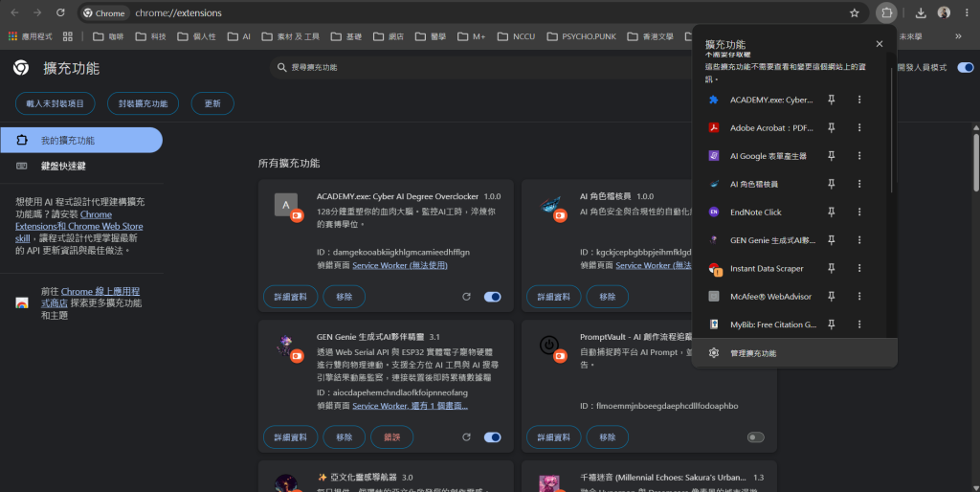Reload the GEN Genie extension card
The image size is (980, 492).
click(466, 437)
